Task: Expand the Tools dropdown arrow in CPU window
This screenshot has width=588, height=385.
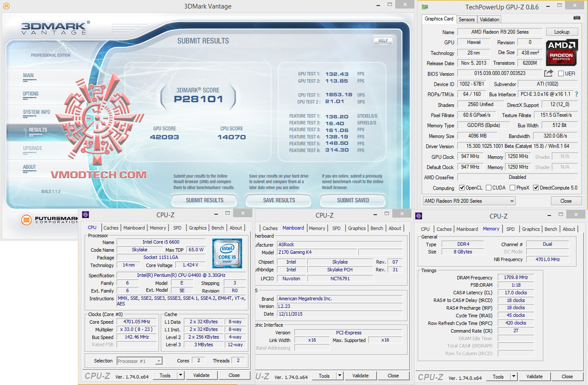Action: pos(180,375)
